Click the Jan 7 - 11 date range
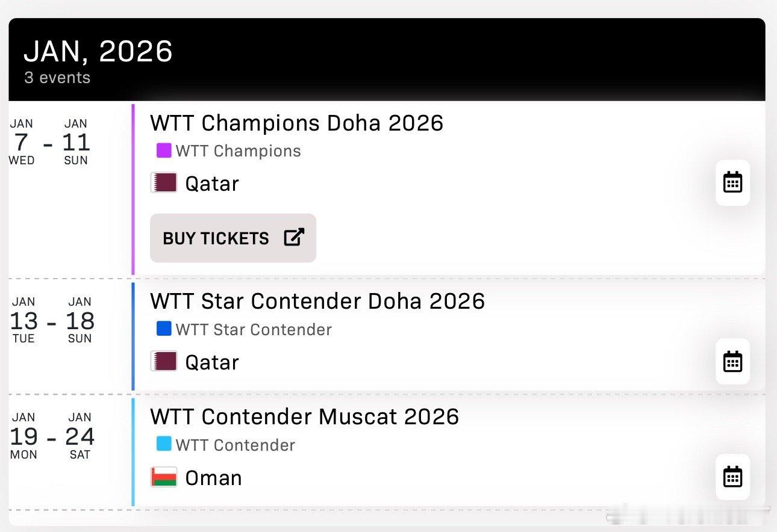This screenshot has height=532, width=777. [49, 143]
